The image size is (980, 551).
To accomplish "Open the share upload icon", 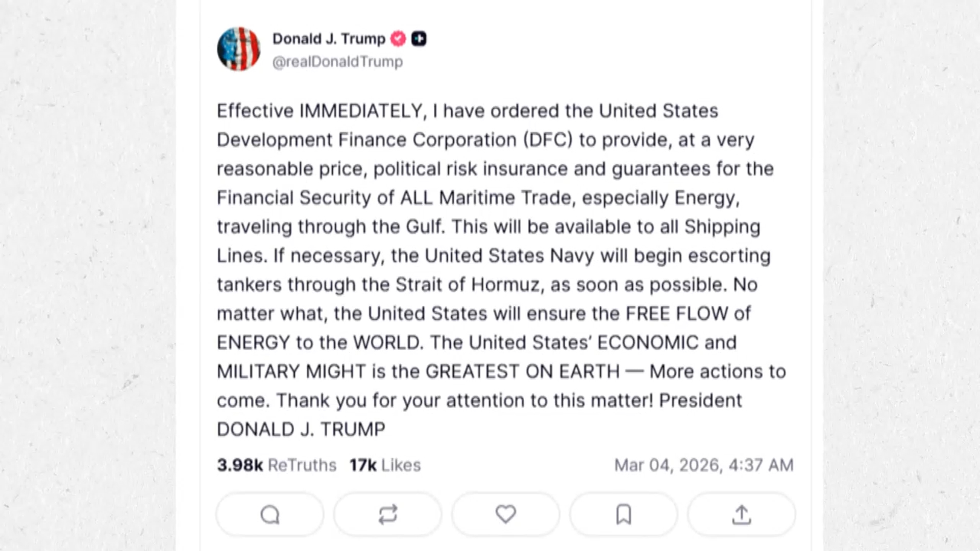I will (x=742, y=514).
